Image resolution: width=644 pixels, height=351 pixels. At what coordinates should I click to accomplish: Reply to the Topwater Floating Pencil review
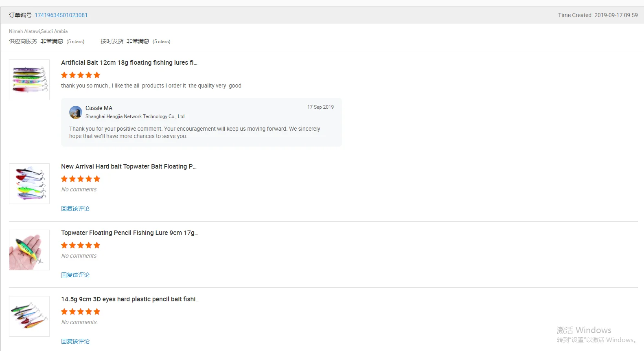(75, 275)
